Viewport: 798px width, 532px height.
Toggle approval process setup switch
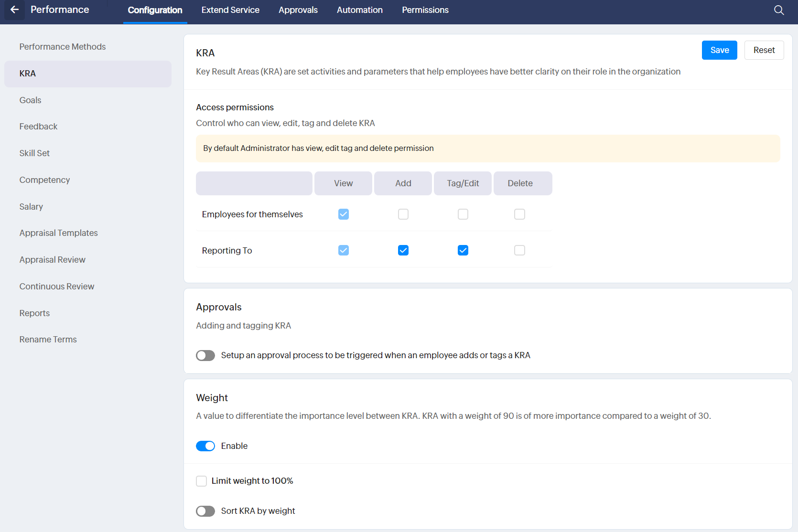(205, 356)
